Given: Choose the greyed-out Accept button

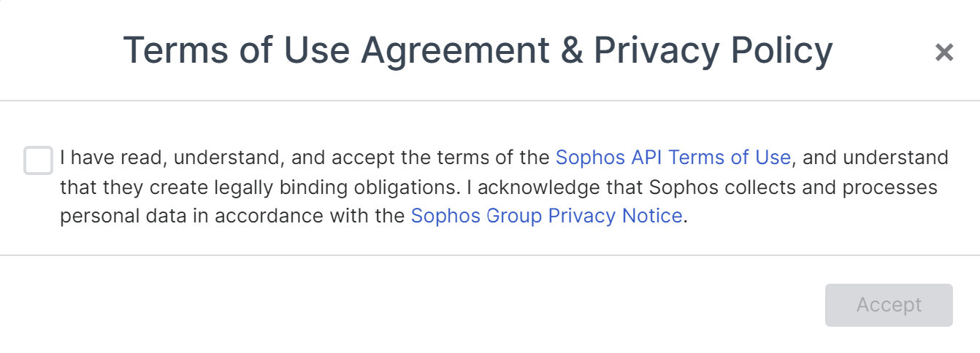Looking at the screenshot, I should pyautogui.click(x=889, y=305).
